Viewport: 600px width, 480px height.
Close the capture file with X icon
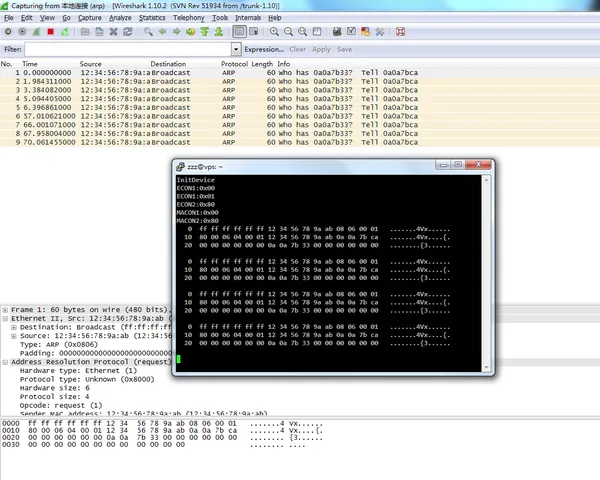[113, 32]
